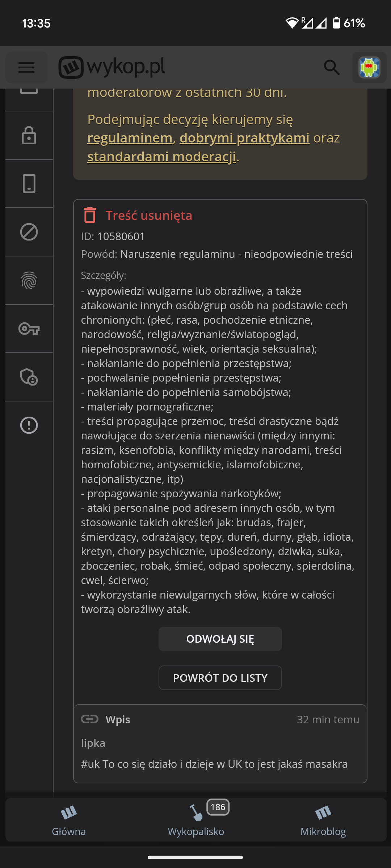
Task: Open the Wpis entry link icon
Action: [x=89, y=719]
